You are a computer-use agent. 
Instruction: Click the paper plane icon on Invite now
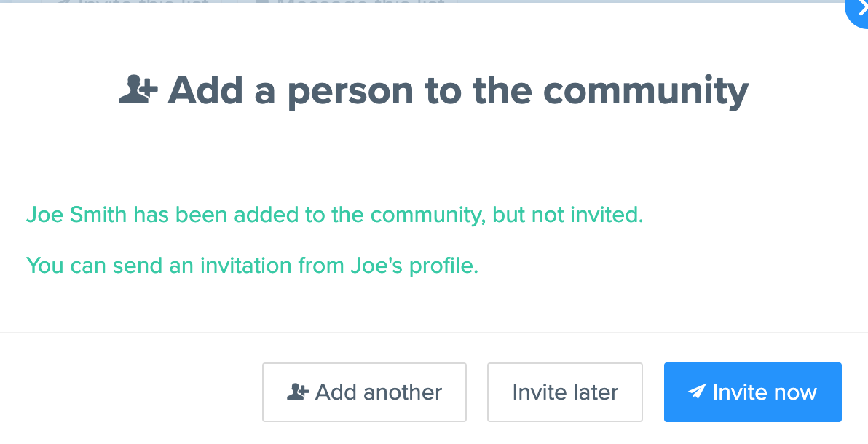[x=697, y=392]
